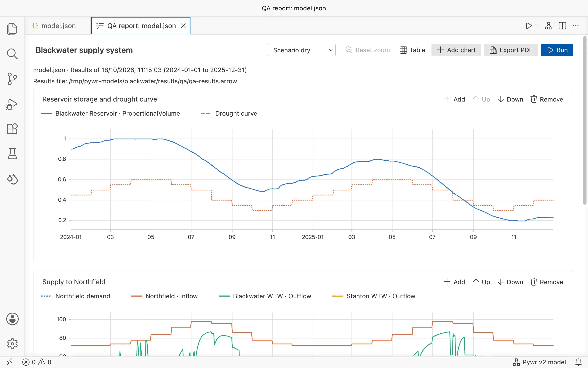Toggle Blackwater Reservoir ProportionalVolume legend series

110,113
